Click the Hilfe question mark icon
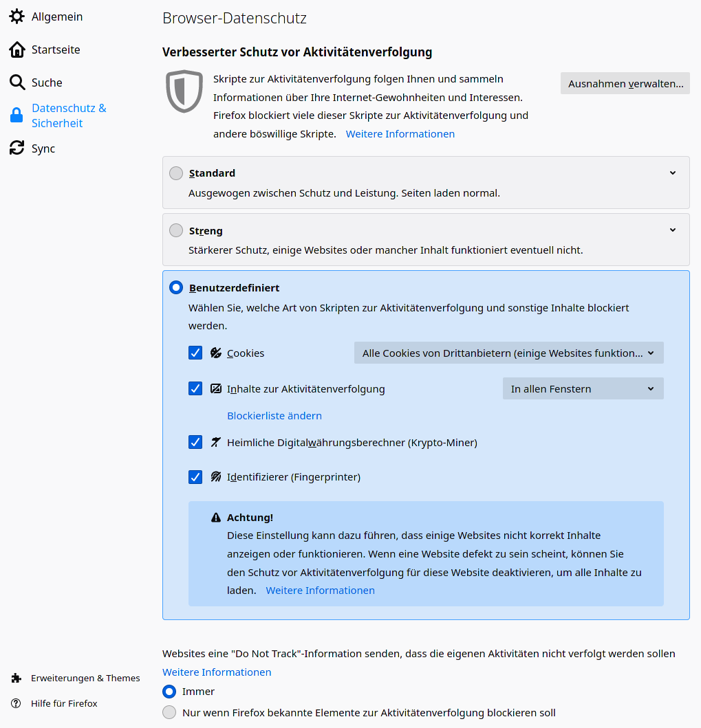Viewport: 701px width, 728px height. coord(17,704)
